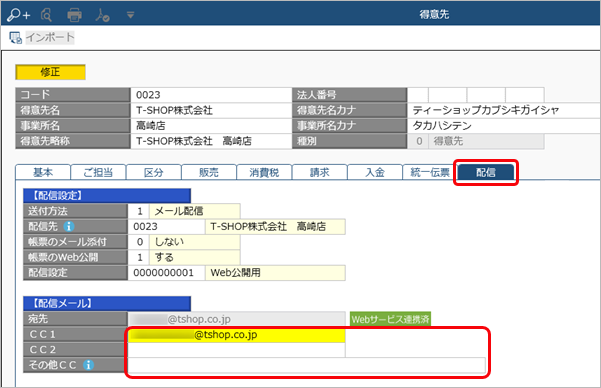Click the インポート button label
This screenshot has width=601, height=388.
pyautogui.click(x=50, y=37)
